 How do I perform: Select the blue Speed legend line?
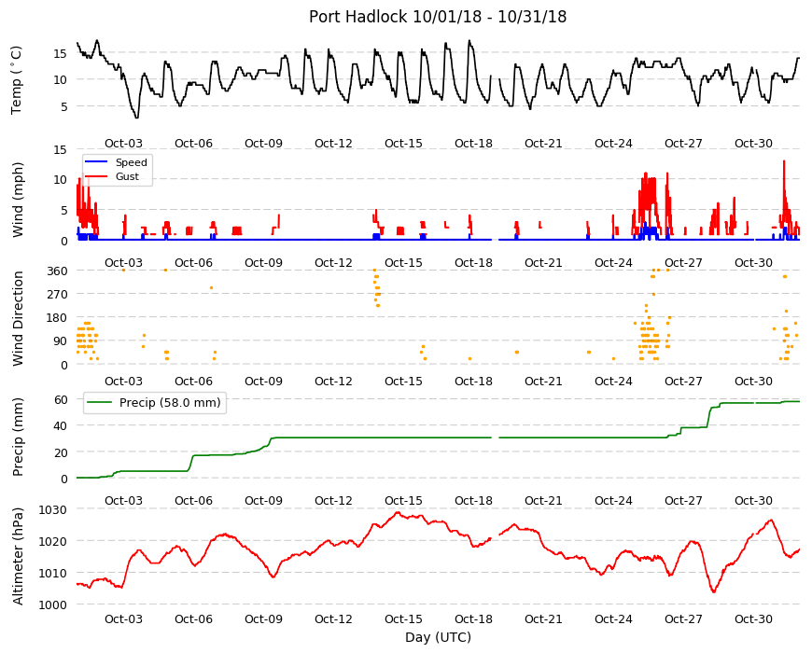pos(96,162)
